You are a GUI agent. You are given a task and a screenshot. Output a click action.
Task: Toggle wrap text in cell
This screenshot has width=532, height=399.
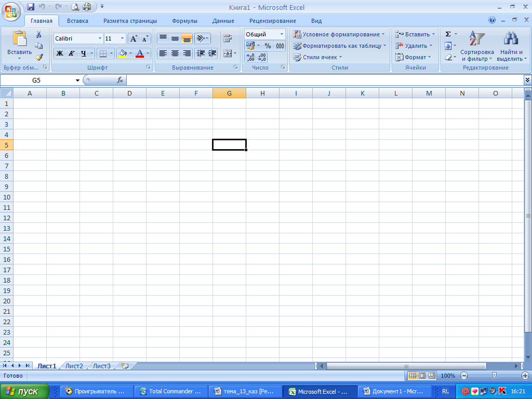(228, 38)
